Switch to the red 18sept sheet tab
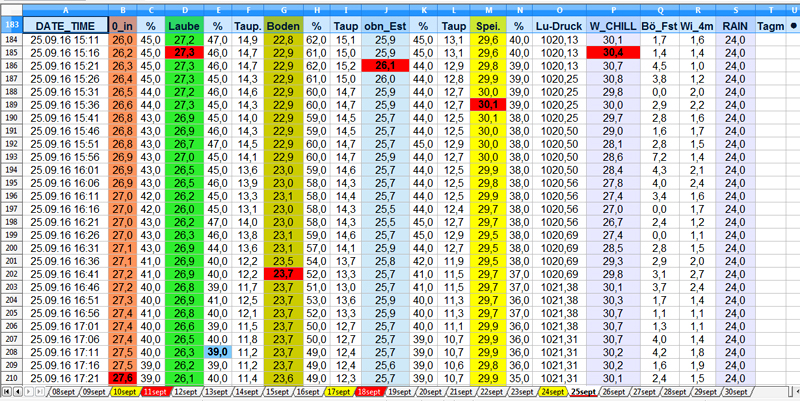 369,391
